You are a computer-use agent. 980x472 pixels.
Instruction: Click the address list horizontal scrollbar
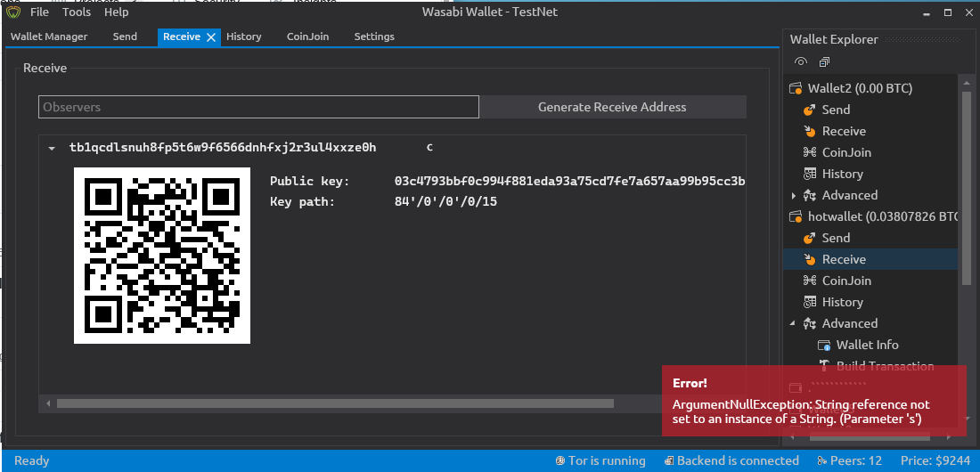(335, 403)
